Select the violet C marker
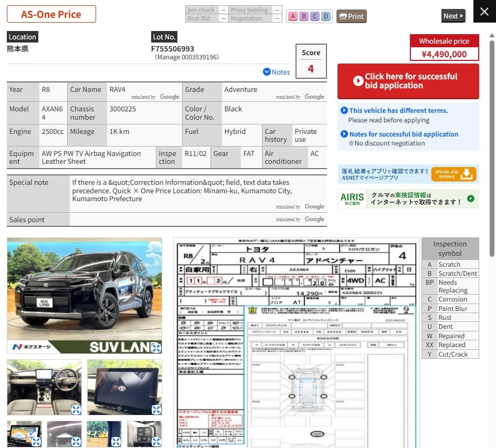 tap(315, 16)
